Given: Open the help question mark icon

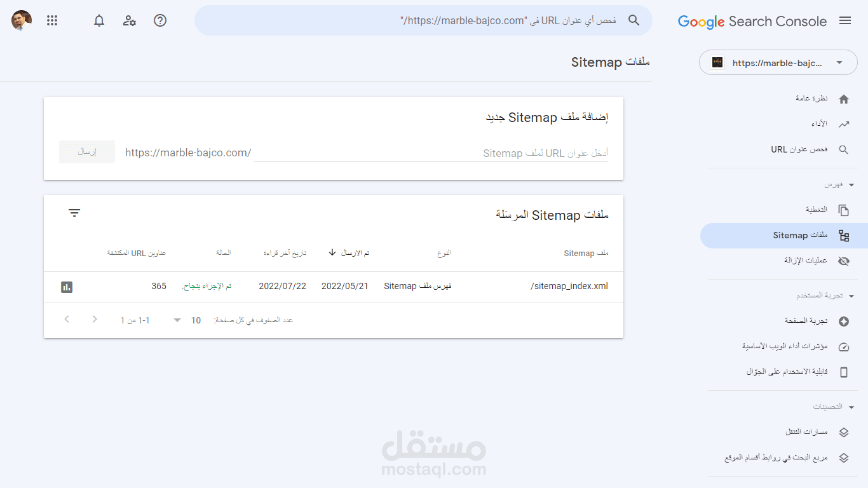Looking at the screenshot, I should click(x=160, y=20).
